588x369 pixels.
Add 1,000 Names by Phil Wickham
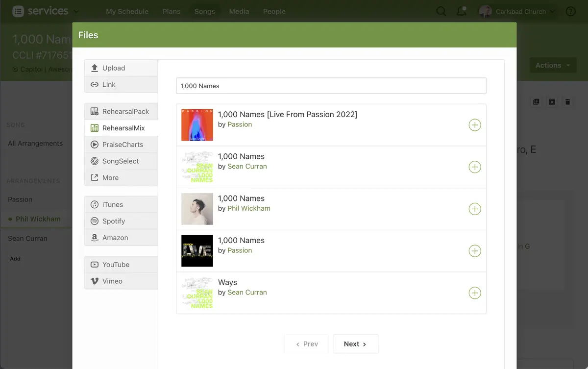(x=475, y=209)
